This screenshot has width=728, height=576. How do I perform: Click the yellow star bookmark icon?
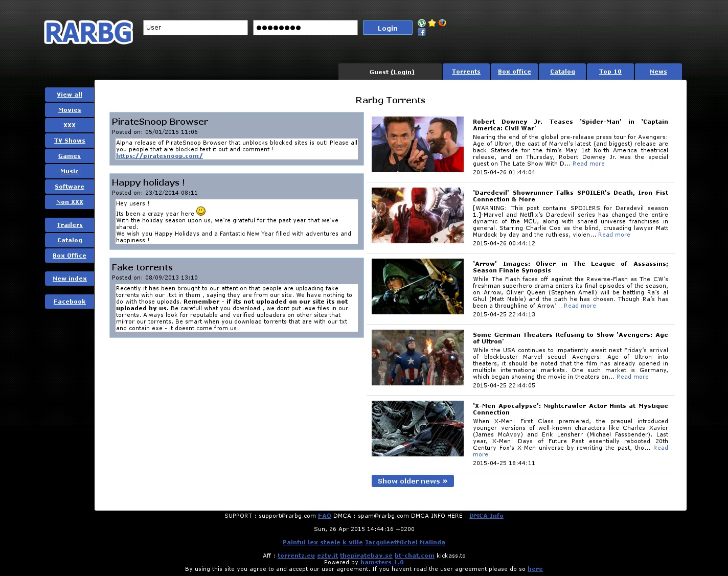[x=432, y=23]
